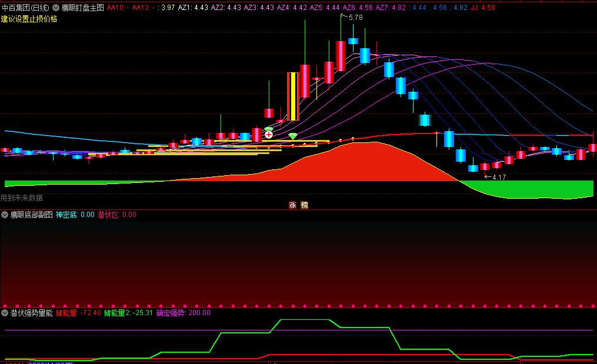Screen dimensions: 597x364
Task: Click the red plus signal marker
Action: [269, 135]
